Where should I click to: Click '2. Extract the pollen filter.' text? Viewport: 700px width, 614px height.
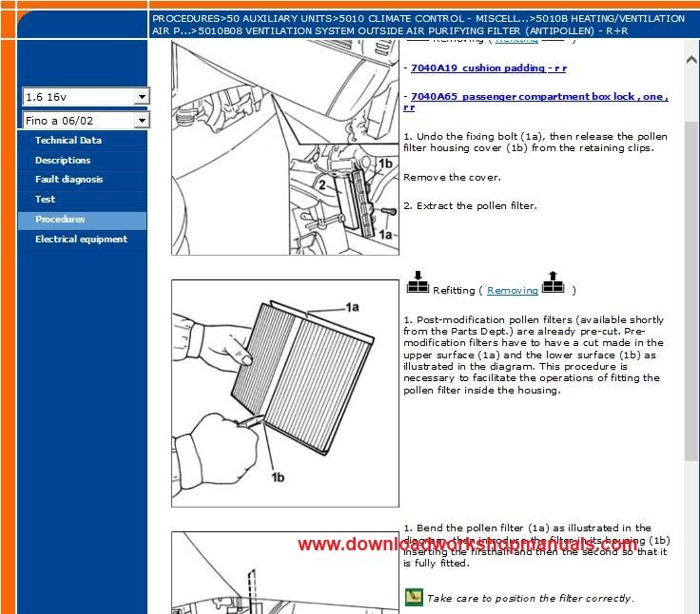pos(470,205)
